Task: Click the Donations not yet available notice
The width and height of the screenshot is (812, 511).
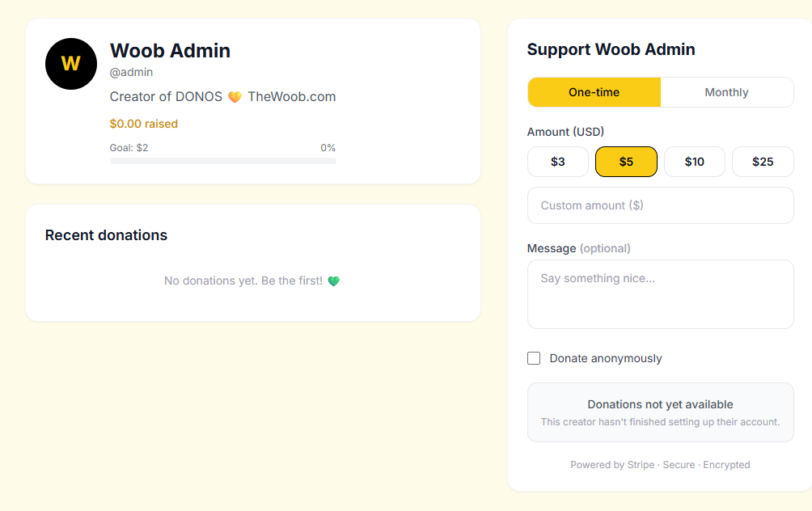Action: (x=660, y=412)
